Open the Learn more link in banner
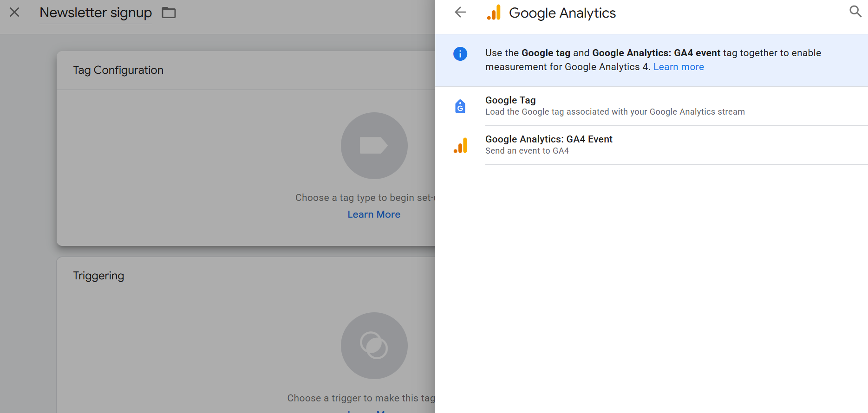This screenshot has height=413, width=868. (x=679, y=67)
